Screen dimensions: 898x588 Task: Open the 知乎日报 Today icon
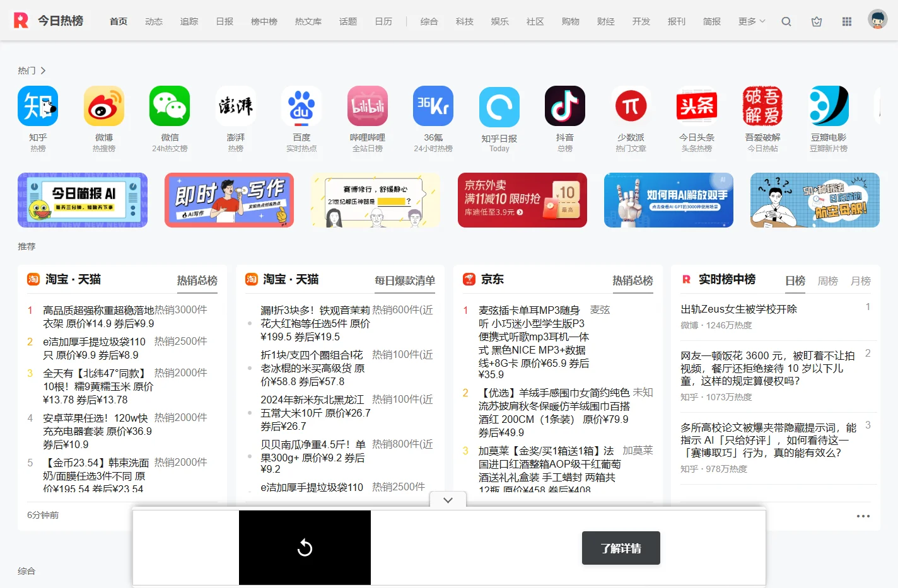coord(499,107)
